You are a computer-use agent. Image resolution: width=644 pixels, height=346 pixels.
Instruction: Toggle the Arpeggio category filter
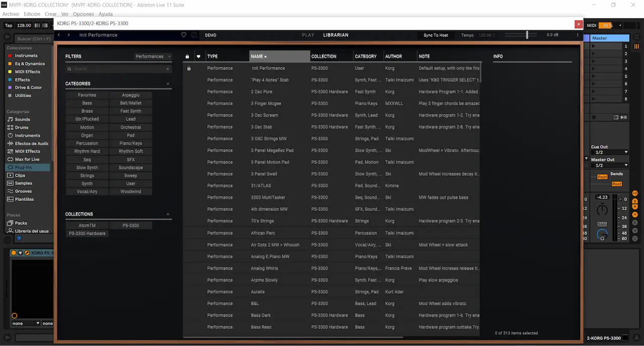coord(131,95)
